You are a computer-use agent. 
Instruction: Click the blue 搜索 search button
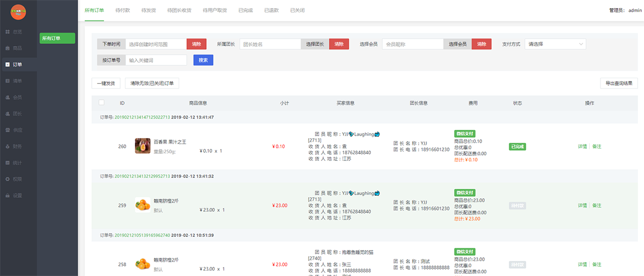coord(203,60)
